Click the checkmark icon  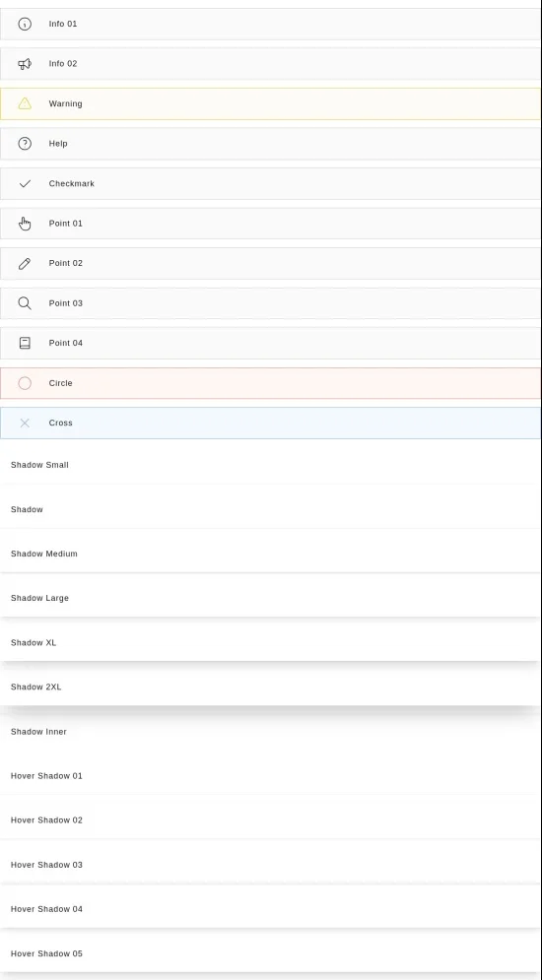[25, 184]
